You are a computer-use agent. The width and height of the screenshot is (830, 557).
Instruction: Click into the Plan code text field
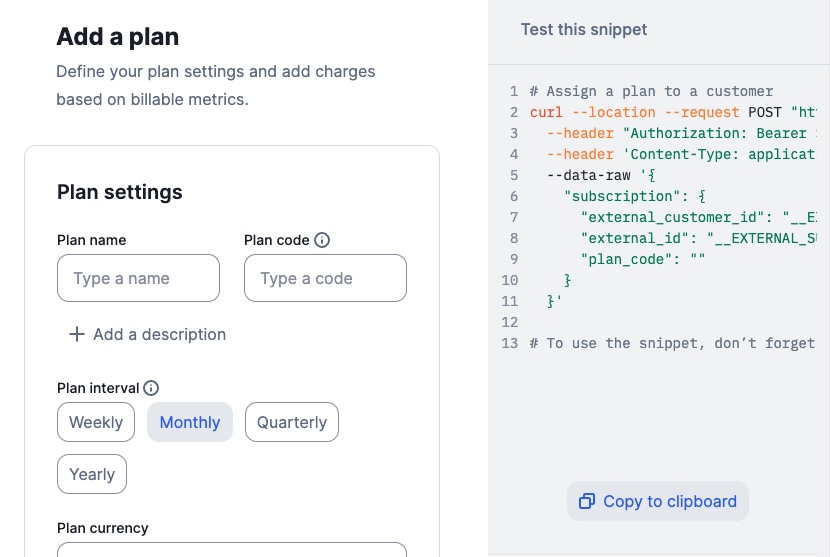click(x=325, y=278)
